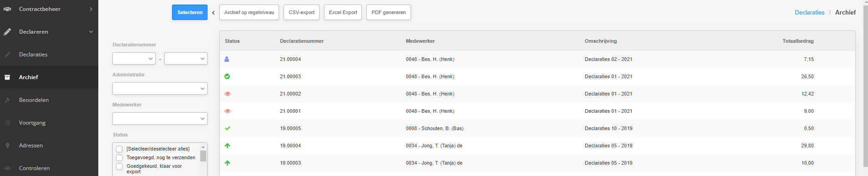Image resolution: width=868 pixels, height=176 pixels.
Task: Click the Excel Export button
Action: (343, 12)
